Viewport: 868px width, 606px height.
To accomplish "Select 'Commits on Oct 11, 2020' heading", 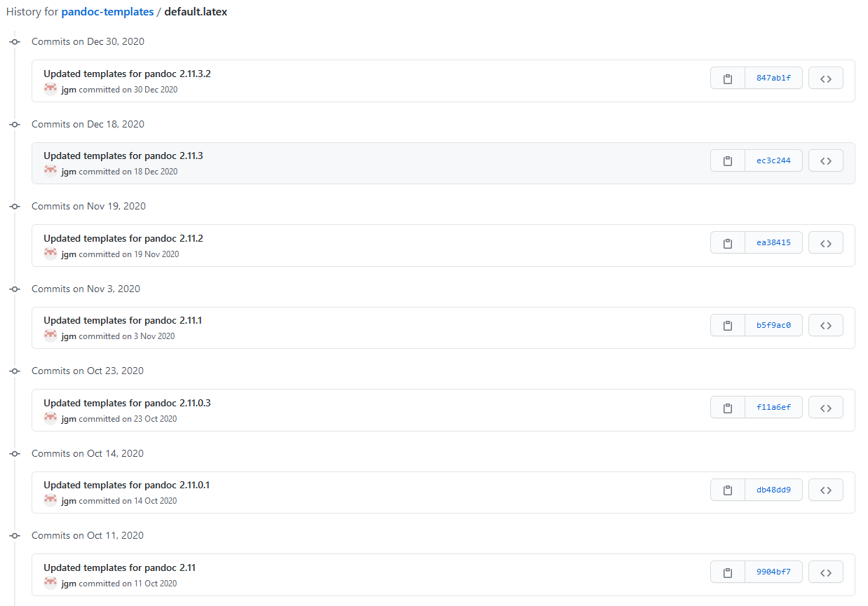I will [88, 535].
